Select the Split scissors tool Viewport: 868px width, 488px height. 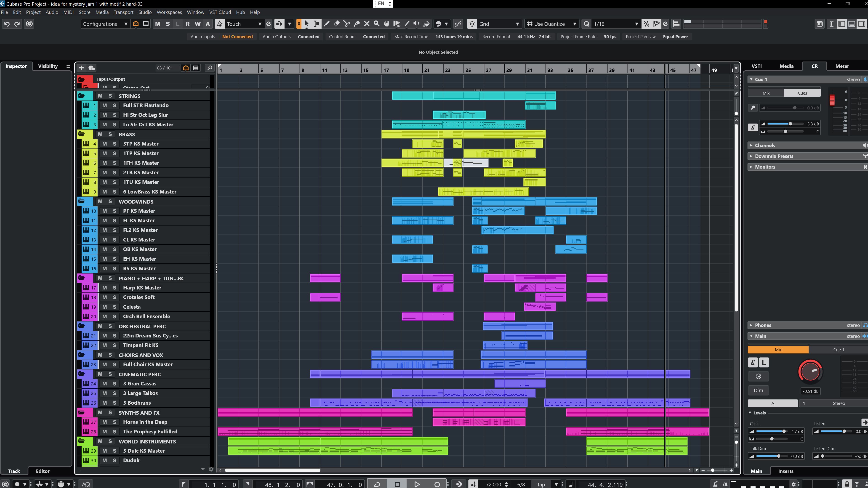(x=346, y=24)
